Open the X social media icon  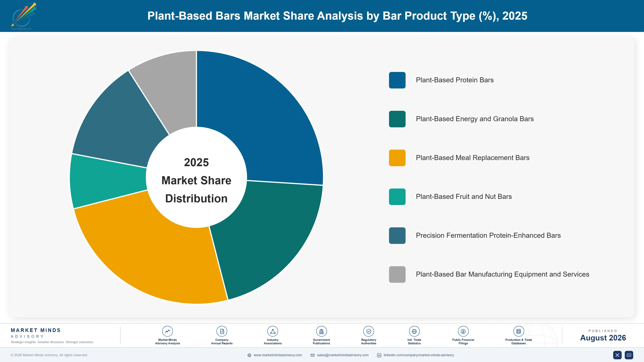[617, 355]
